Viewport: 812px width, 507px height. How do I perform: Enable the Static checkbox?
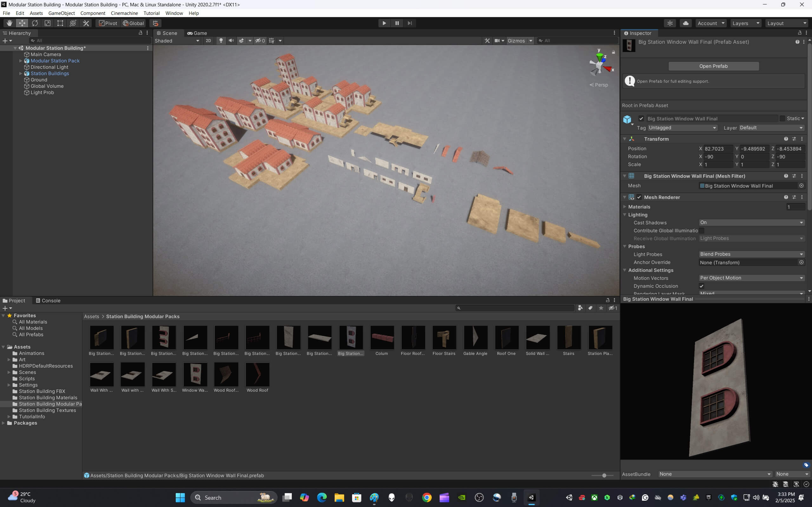coord(782,119)
